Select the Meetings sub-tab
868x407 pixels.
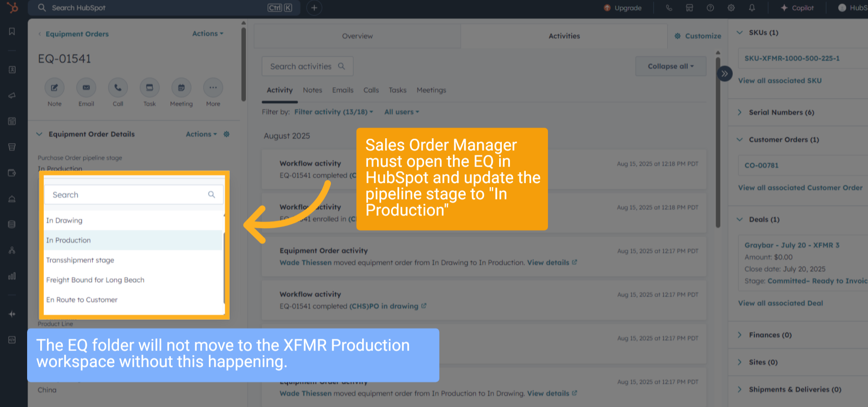(431, 90)
